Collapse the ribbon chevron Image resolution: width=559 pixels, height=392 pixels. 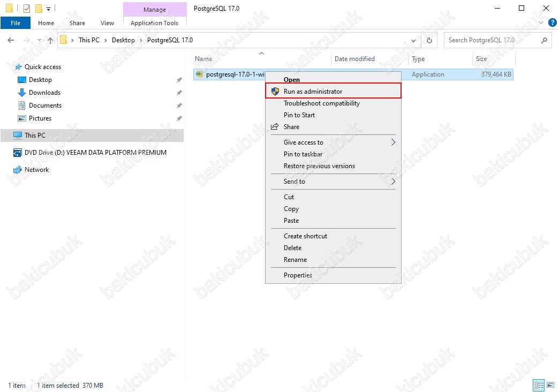541,23
